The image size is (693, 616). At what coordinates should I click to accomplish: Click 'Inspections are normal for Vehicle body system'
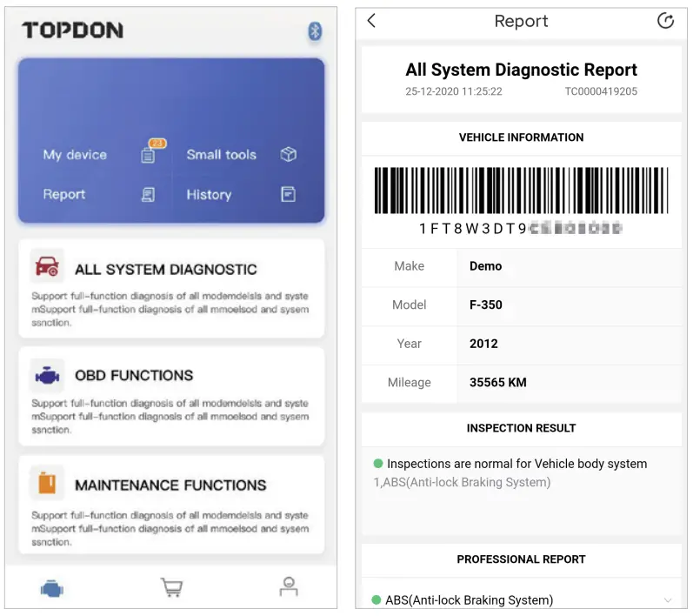click(516, 464)
